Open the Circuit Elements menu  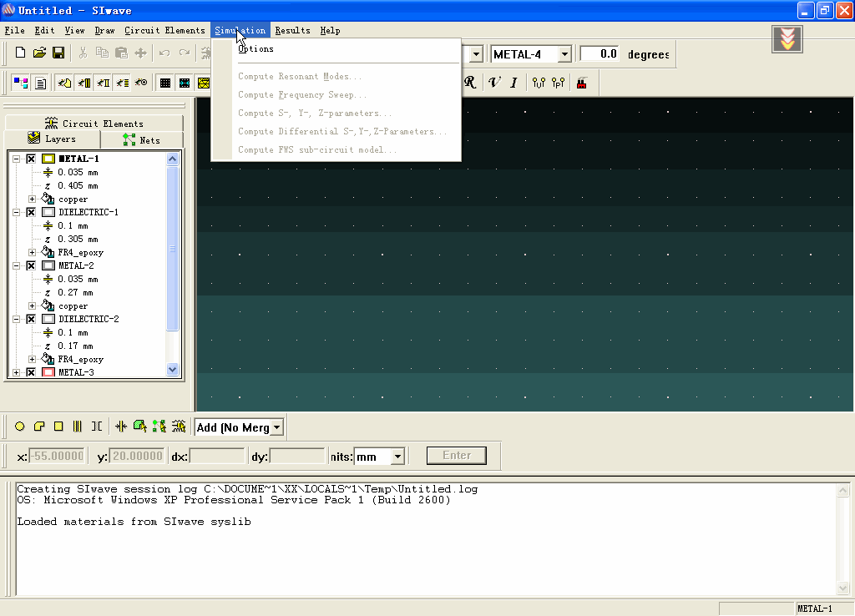pos(164,31)
